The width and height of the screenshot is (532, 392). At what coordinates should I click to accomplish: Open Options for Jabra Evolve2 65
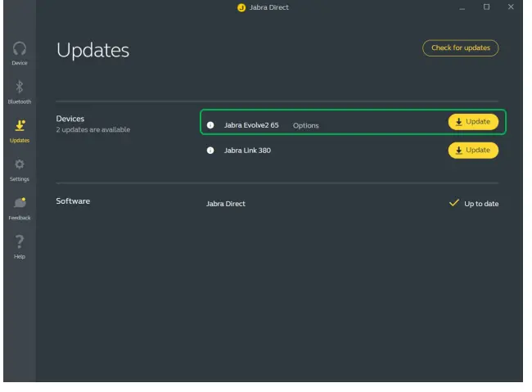306,125
